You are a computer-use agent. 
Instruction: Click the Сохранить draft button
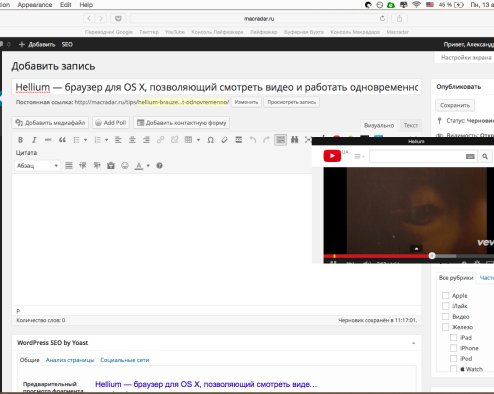[x=455, y=105]
